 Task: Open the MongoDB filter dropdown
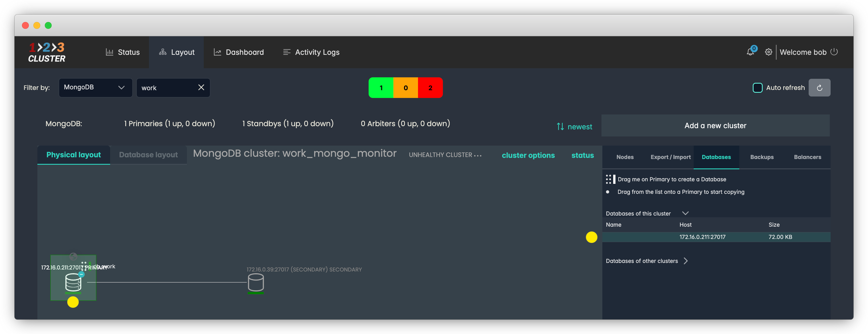tap(95, 88)
